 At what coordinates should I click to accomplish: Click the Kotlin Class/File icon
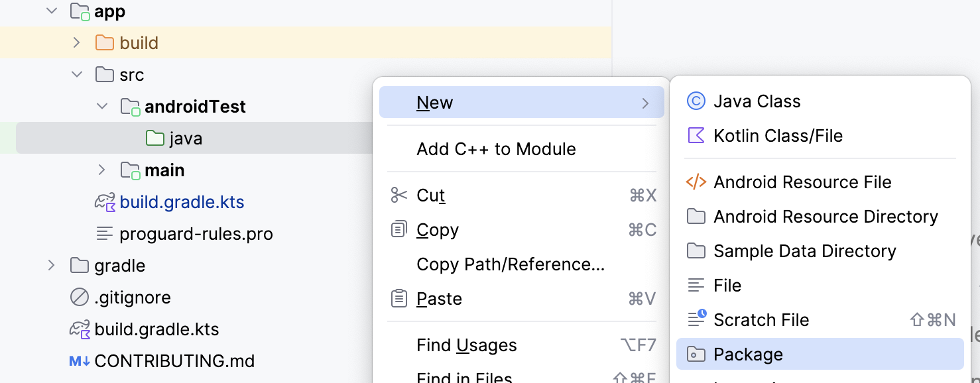tap(696, 136)
